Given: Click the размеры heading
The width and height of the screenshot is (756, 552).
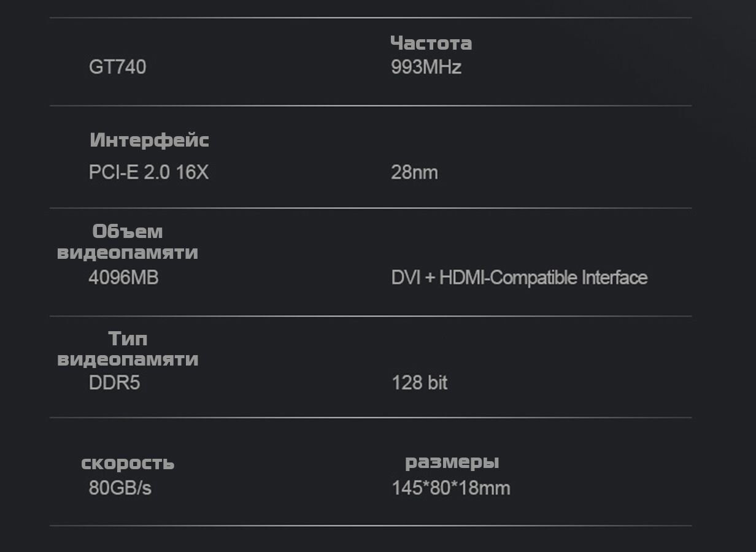Looking at the screenshot, I should [452, 462].
